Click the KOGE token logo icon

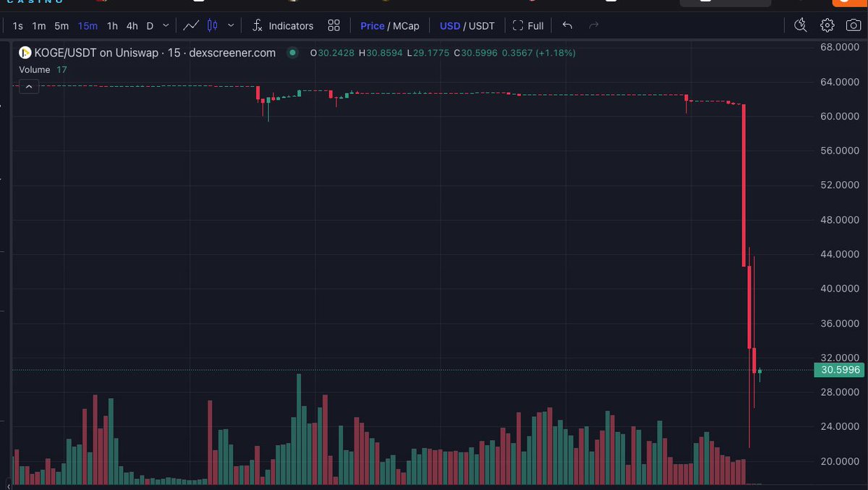[x=25, y=53]
